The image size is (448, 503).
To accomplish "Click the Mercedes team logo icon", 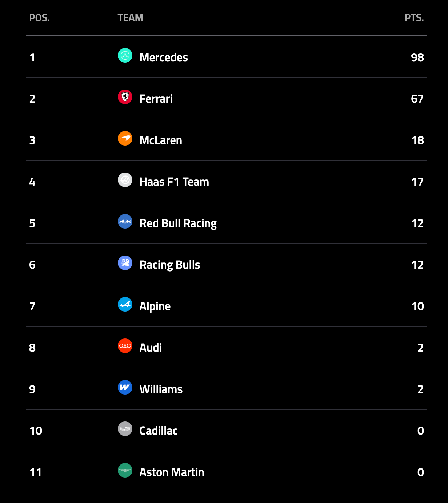I will [x=125, y=55].
